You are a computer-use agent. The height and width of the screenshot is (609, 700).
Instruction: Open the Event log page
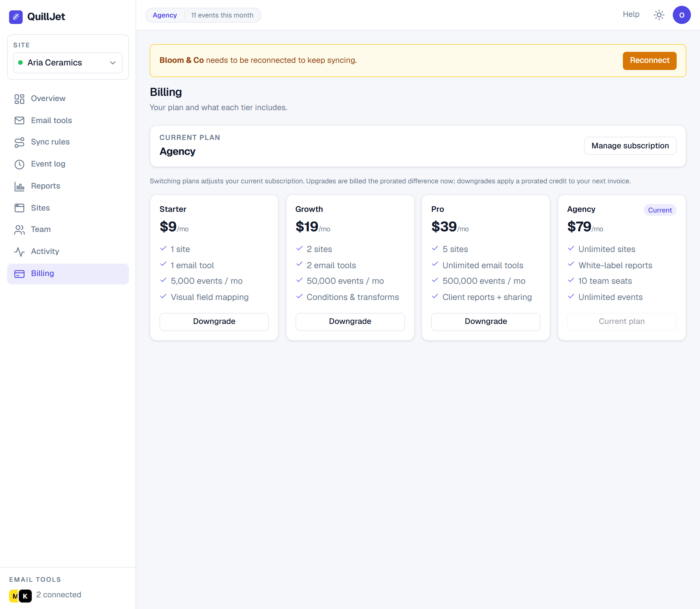[x=68, y=164]
